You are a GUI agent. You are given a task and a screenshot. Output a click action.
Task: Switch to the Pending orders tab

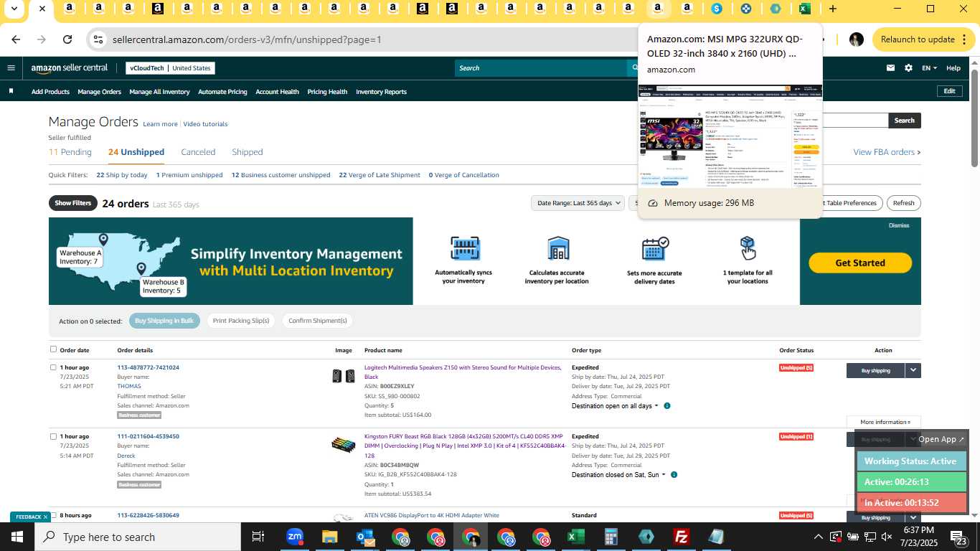[x=70, y=152]
